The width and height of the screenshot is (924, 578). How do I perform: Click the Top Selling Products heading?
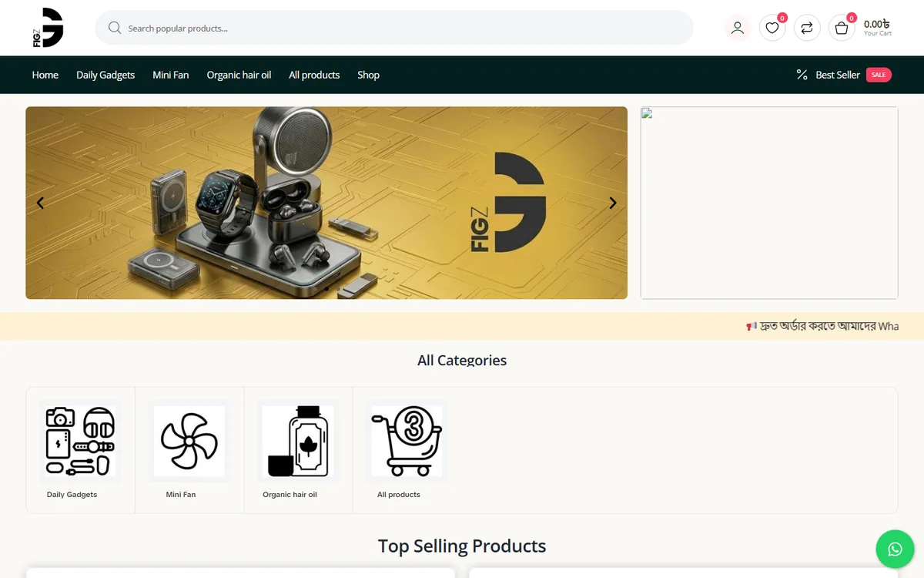(x=462, y=546)
